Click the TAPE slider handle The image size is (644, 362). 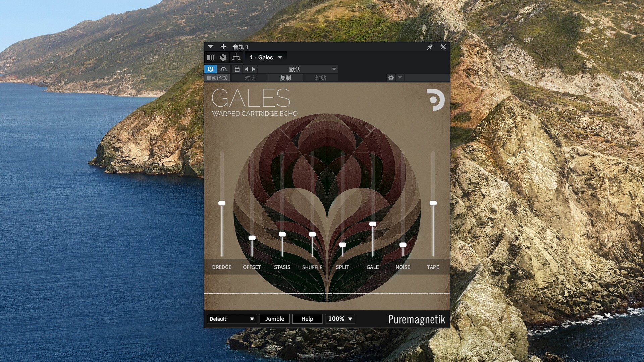point(433,203)
